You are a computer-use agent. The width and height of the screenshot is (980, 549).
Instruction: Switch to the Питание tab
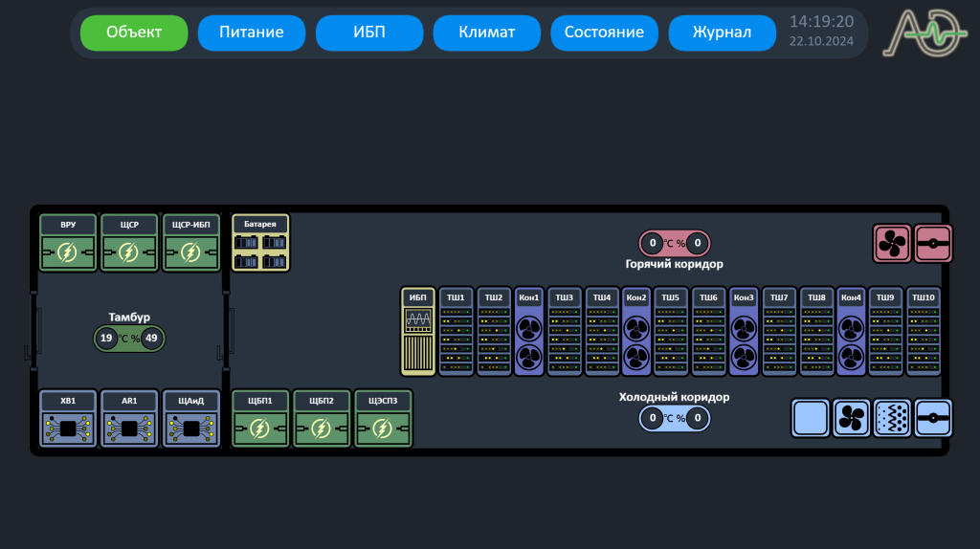(252, 33)
